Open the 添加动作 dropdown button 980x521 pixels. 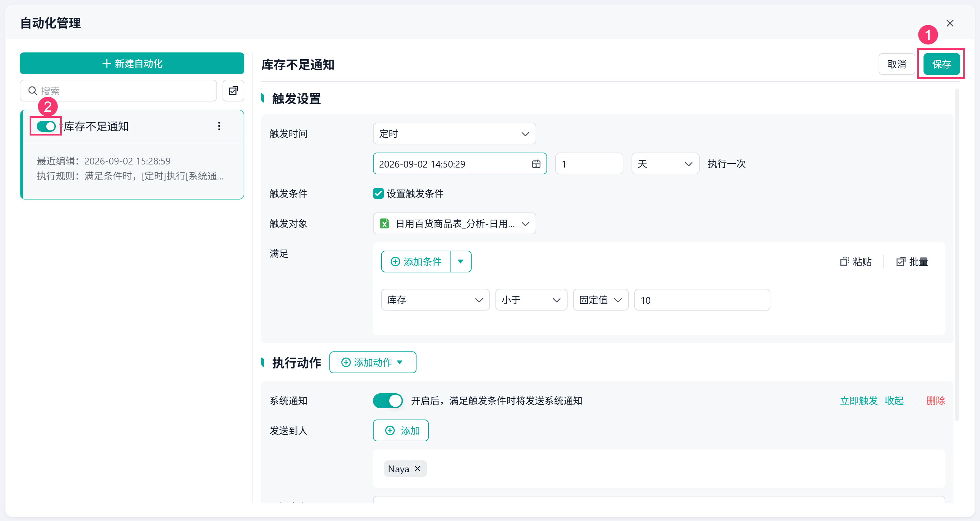coord(373,363)
